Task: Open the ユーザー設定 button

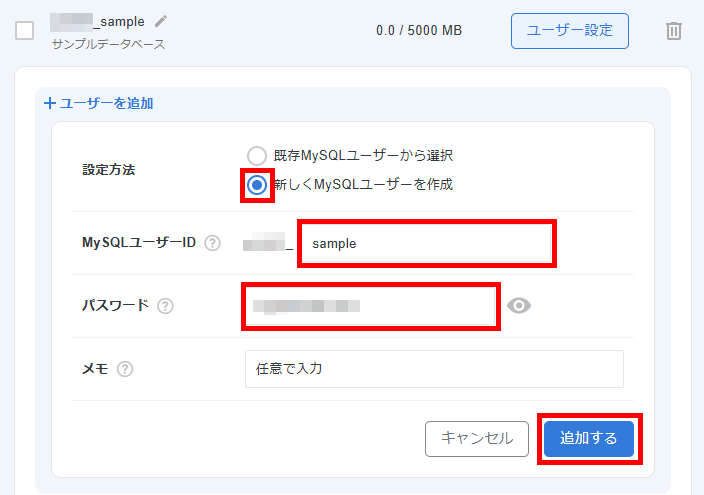Action: [x=569, y=31]
